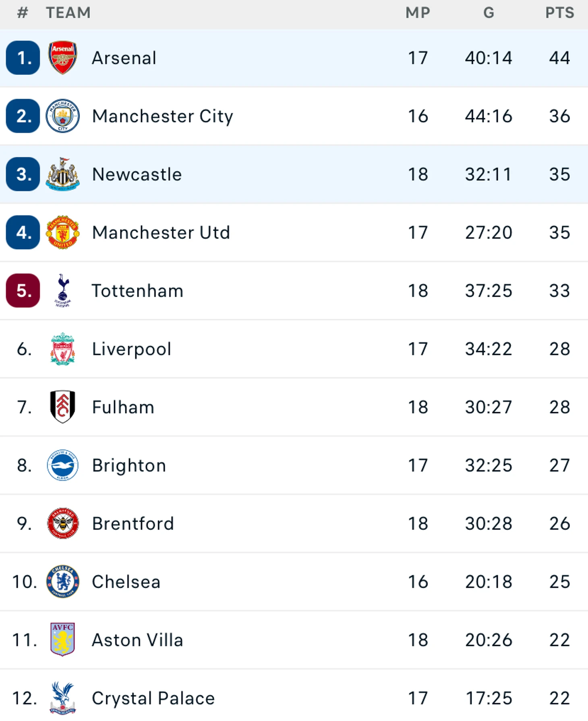Image resolution: width=588 pixels, height=721 pixels.
Task: Click the Chelsea lion crest
Action: 62,582
